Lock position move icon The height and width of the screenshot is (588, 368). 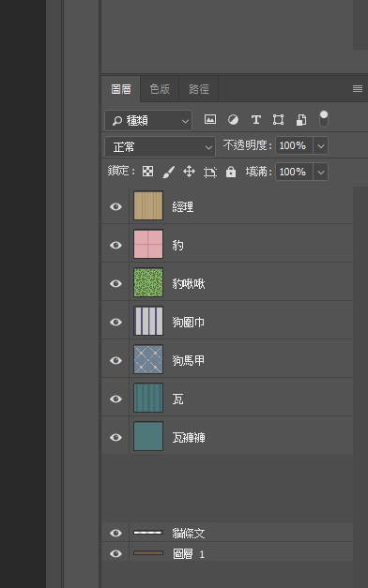click(x=189, y=172)
